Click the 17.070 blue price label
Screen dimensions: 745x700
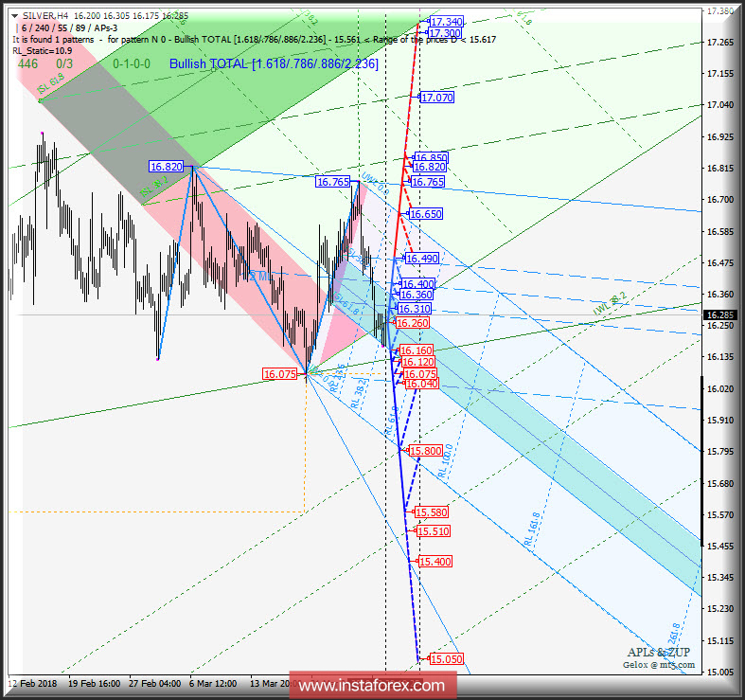click(437, 98)
